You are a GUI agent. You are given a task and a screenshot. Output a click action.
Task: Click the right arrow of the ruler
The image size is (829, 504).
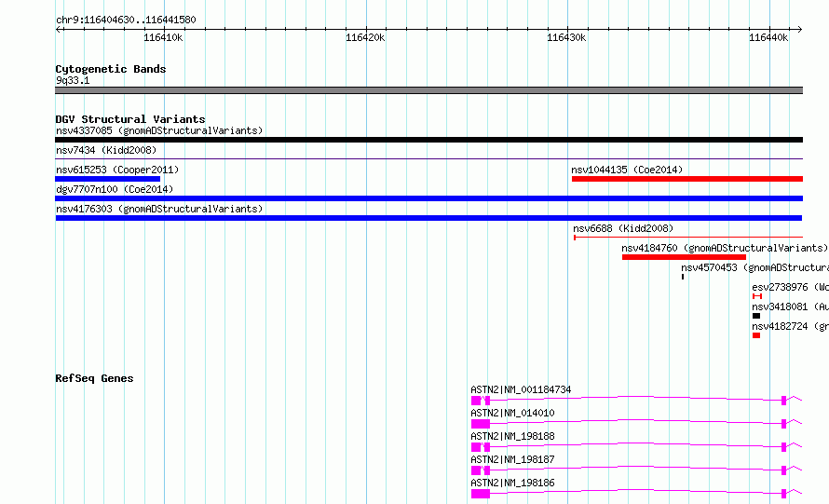click(x=799, y=29)
